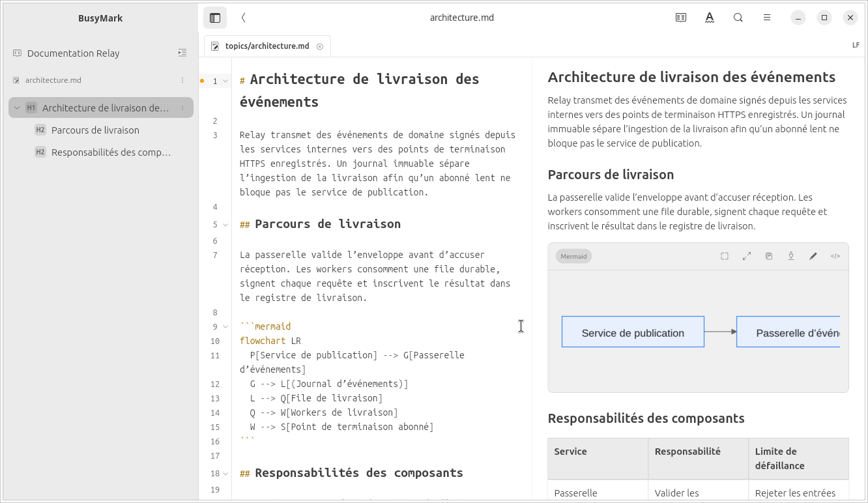
Task: Open the hamburger main menu
Action: tap(767, 18)
